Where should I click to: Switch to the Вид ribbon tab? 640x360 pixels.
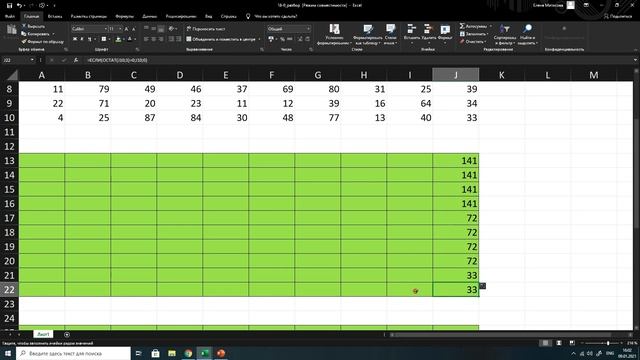click(x=209, y=16)
